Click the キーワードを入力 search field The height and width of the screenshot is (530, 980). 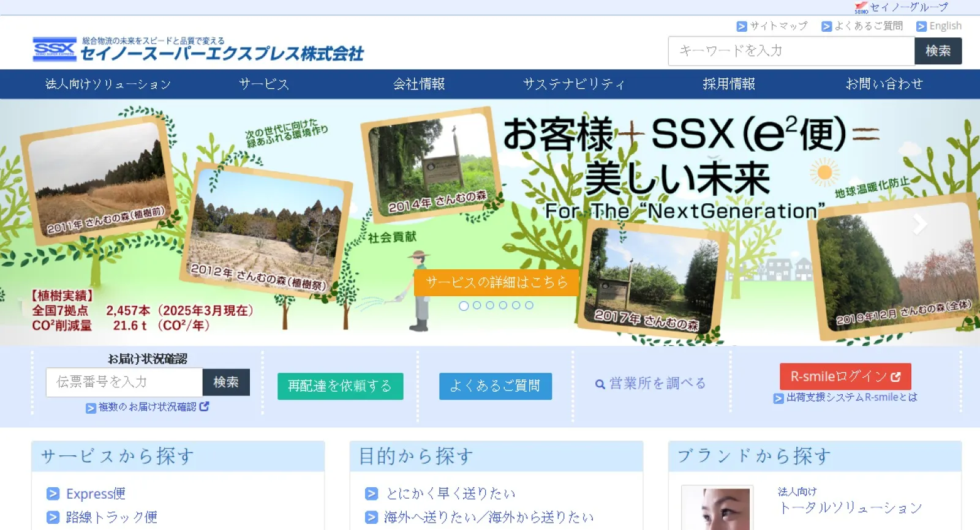click(791, 51)
